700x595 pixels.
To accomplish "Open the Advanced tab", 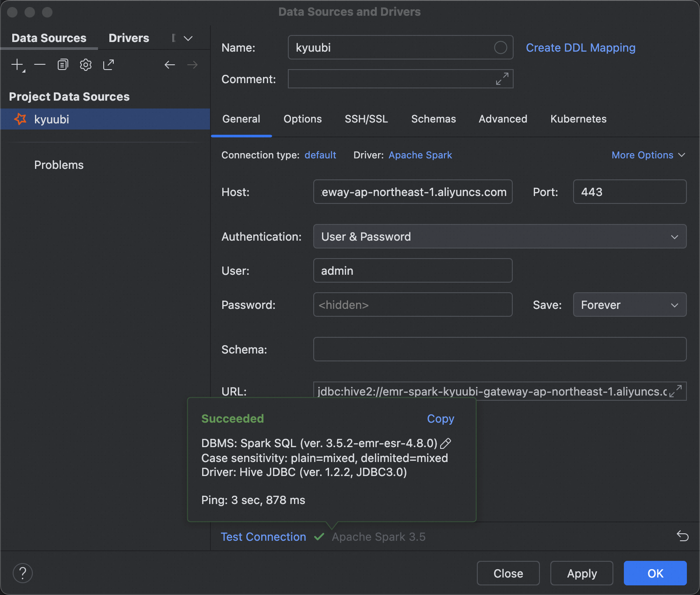I will click(x=503, y=119).
